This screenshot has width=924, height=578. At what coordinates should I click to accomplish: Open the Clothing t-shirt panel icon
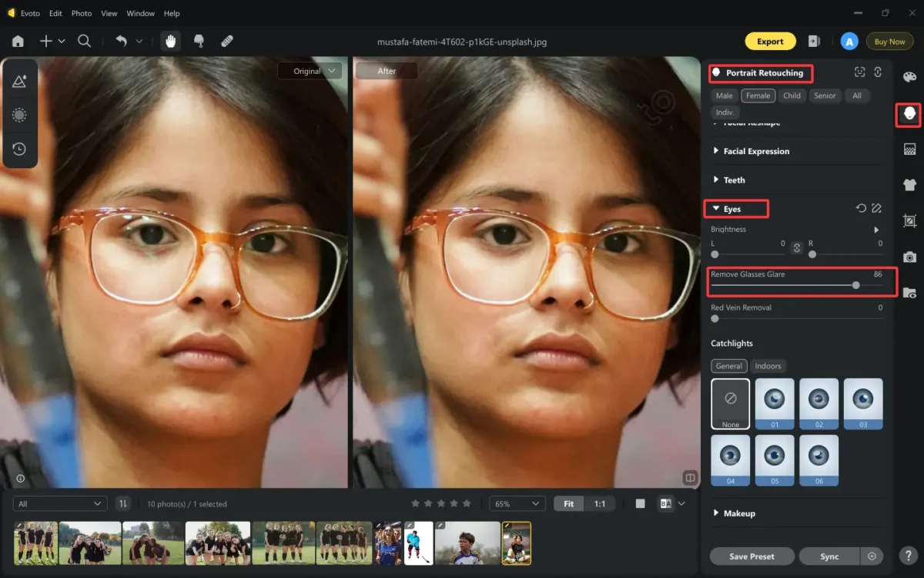click(x=909, y=185)
